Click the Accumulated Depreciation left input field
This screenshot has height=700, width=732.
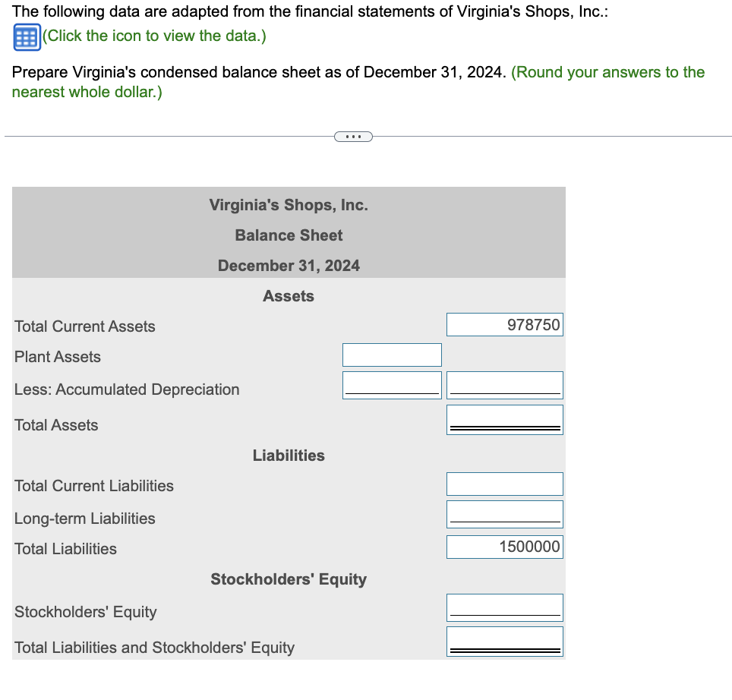pos(392,386)
